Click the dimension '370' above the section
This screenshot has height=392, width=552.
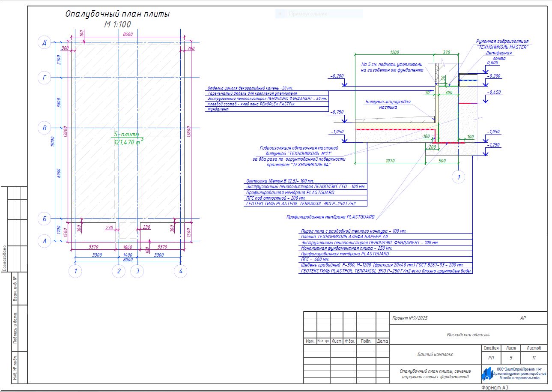(446, 52)
